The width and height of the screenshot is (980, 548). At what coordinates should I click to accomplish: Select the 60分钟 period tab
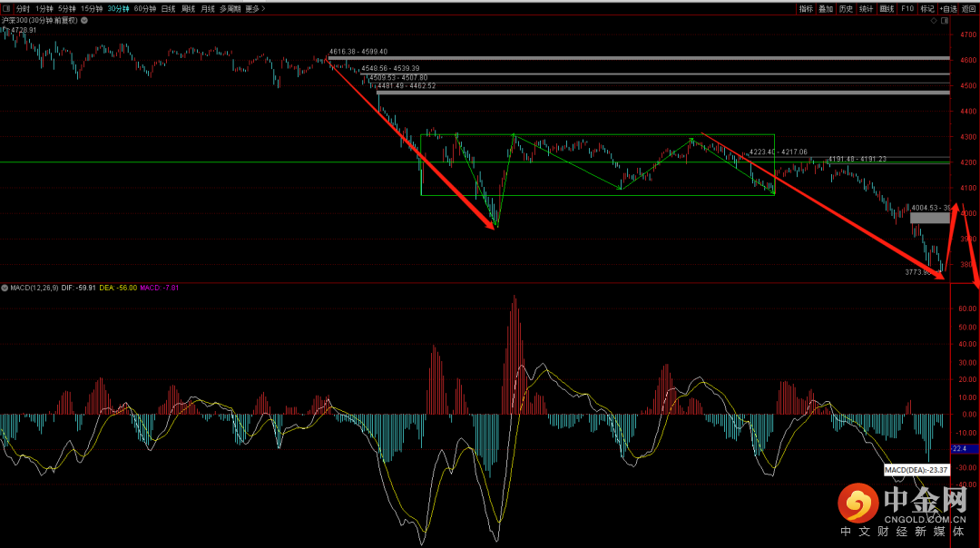coord(144,8)
